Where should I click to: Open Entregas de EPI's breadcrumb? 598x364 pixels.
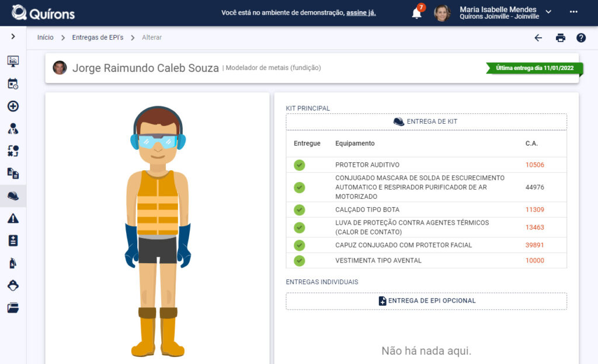click(x=98, y=37)
